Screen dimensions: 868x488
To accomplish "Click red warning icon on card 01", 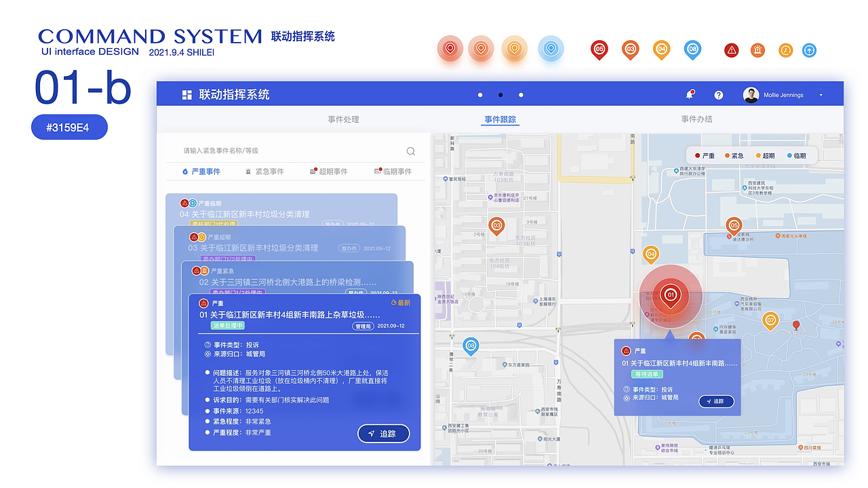I will coord(203,303).
